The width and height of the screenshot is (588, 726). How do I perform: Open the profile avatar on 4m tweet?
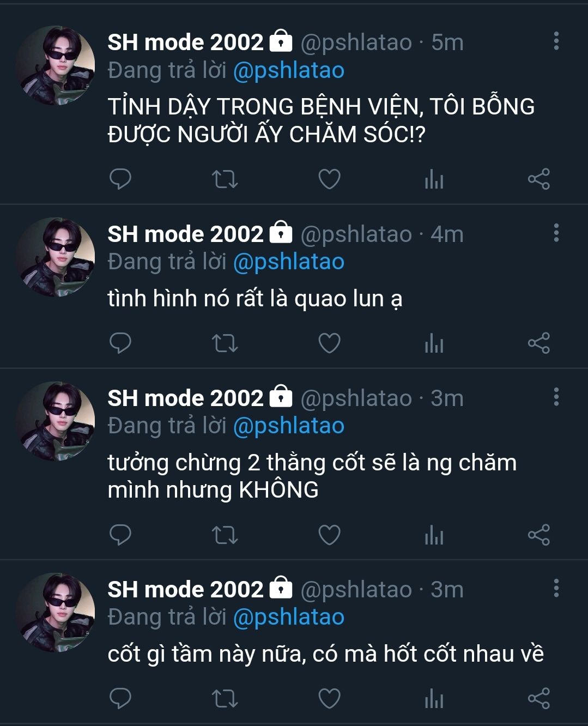[55, 257]
